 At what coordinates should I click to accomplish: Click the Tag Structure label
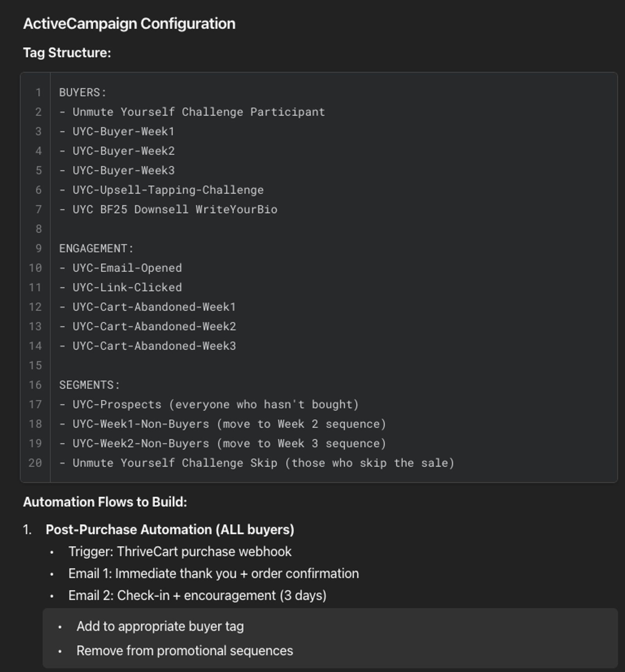[x=67, y=53]
